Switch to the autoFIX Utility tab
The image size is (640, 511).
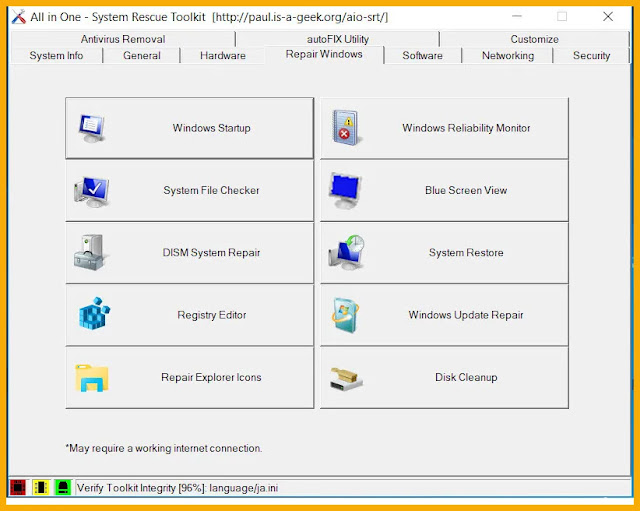coord(338,39)
